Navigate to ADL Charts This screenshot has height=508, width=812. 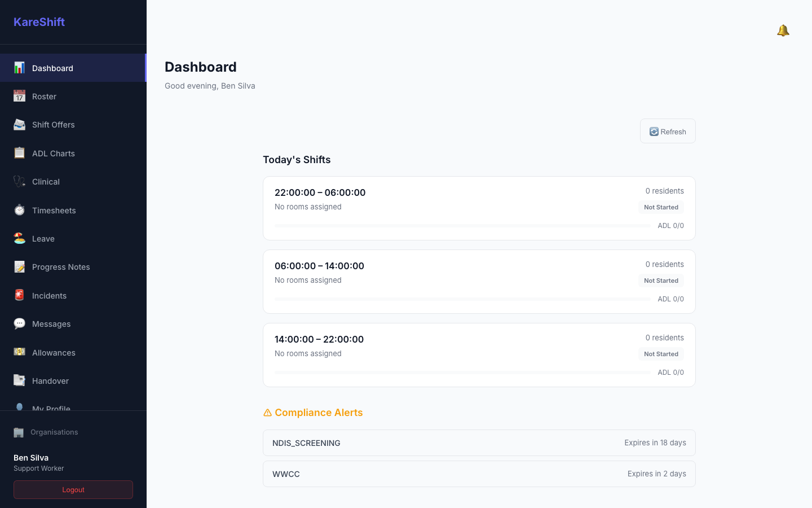pos(73,153)
